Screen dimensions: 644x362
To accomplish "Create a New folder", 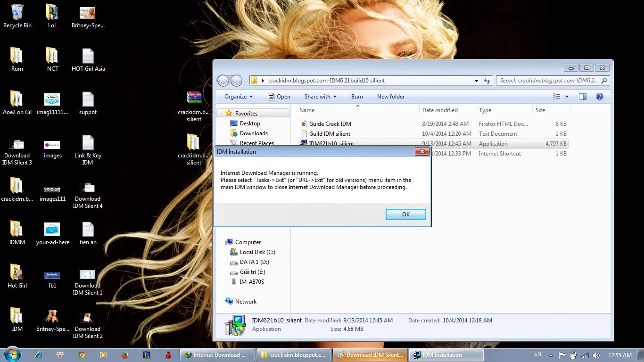I will coord(391,97).
